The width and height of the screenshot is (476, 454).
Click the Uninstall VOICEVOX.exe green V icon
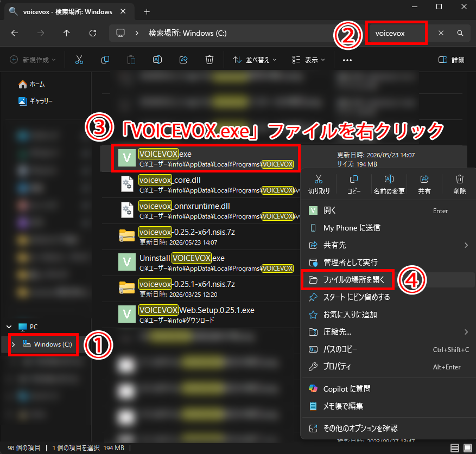[x=126, y=262]
